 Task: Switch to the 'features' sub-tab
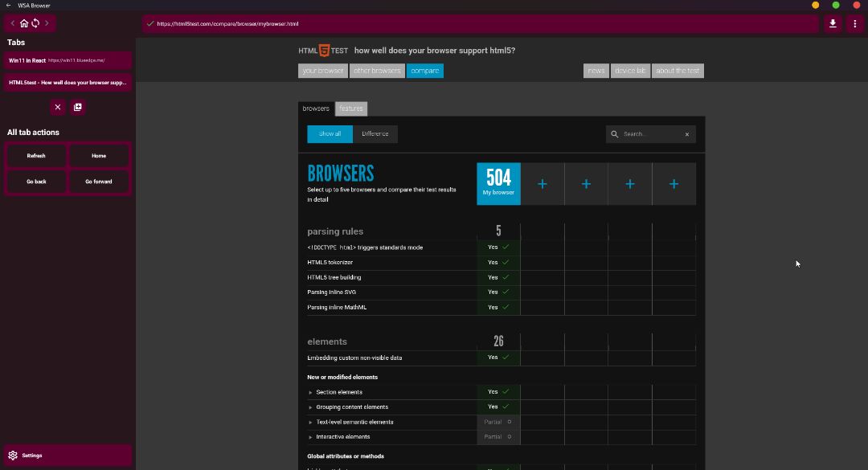coord(351,108)
